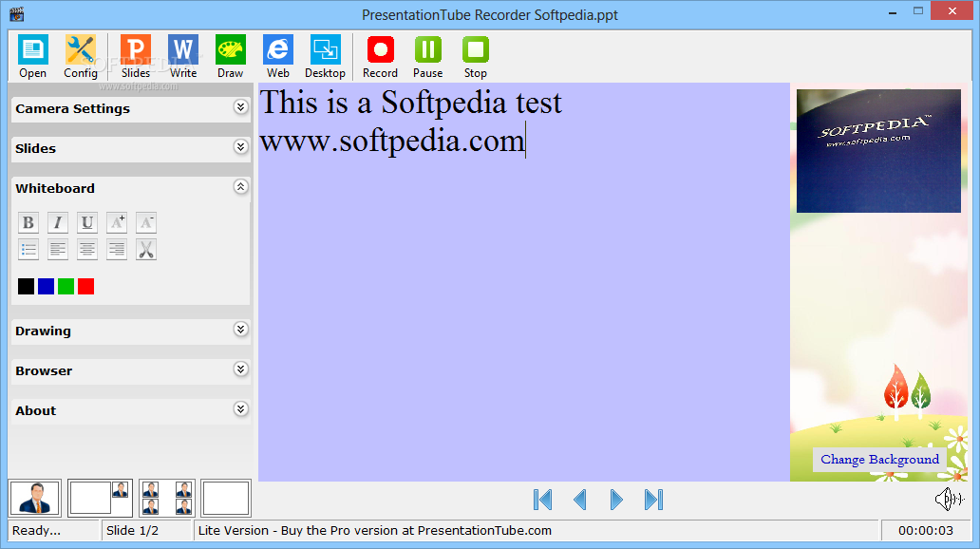
Task: Expand the About panel
Action: pos(240,409)
